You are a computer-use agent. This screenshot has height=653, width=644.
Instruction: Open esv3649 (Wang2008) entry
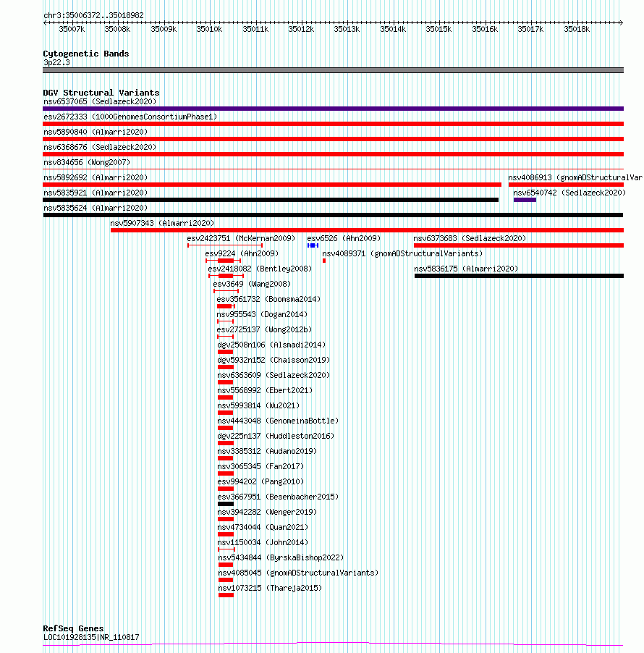252,284
